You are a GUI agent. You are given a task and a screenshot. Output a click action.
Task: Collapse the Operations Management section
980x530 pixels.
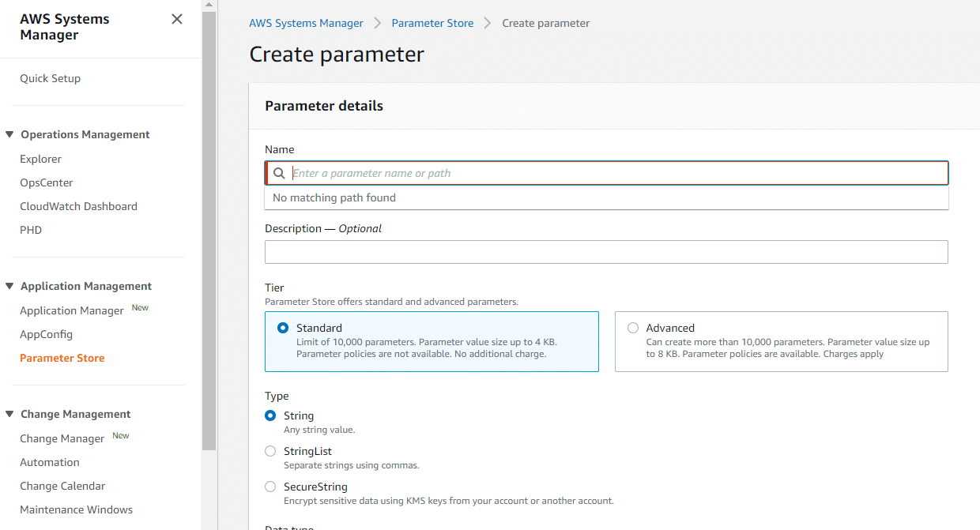[x=9, y=134]
